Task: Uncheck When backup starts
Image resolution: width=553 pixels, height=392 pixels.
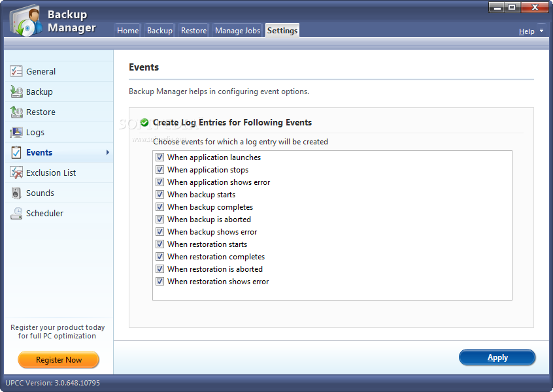Action: pos(159,194)
